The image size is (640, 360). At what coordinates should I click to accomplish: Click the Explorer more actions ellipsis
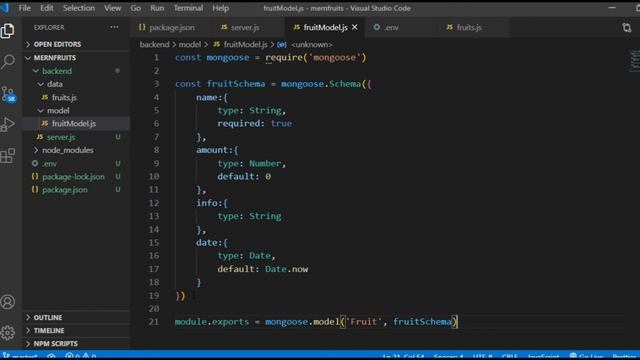click(x=114, y=27)
